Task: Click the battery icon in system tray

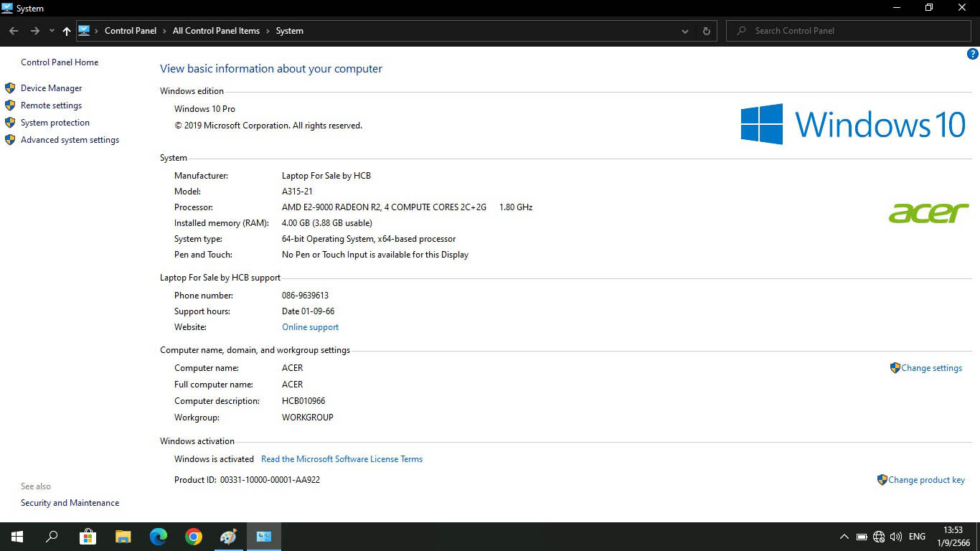Action: pyautogui.click(x=862, y=537)
